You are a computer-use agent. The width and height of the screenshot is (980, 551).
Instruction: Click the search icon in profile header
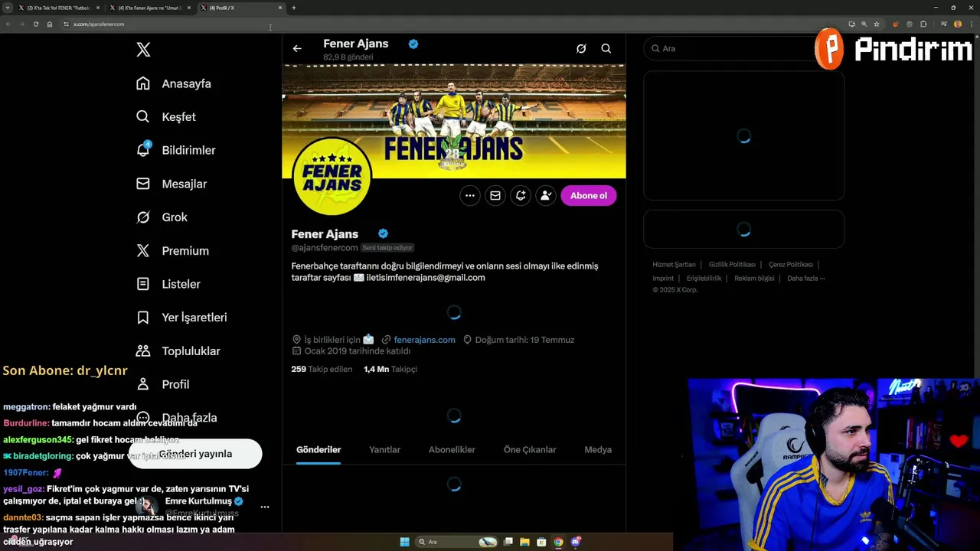[606, 48]
